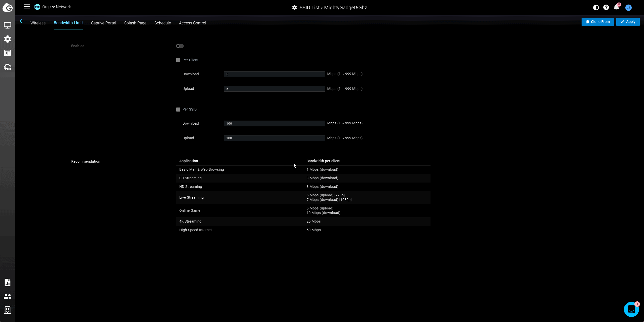Switch to the Access Control tab
The image size is (644, 322).
click(192, 23)
